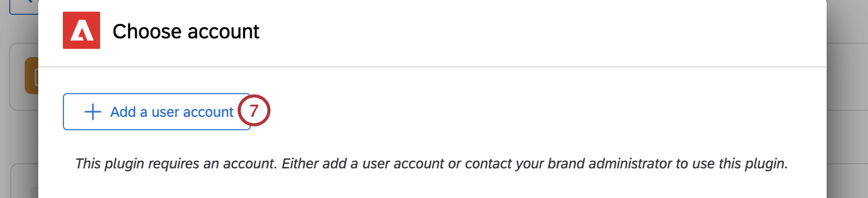Click the word "Add" on the blue outlined button
This screenshot has height=198, width=868.
(x=123, y=112)
